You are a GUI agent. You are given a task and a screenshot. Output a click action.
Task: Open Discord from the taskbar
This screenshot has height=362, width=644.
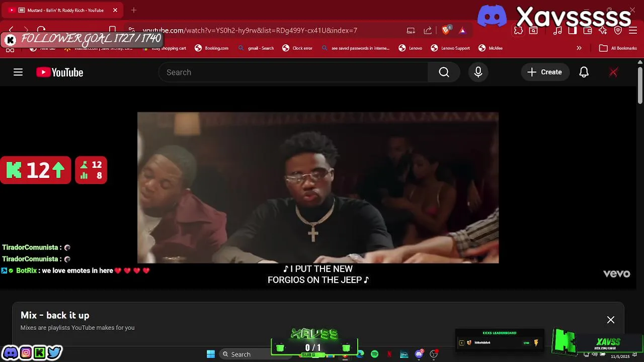[419, 354]
